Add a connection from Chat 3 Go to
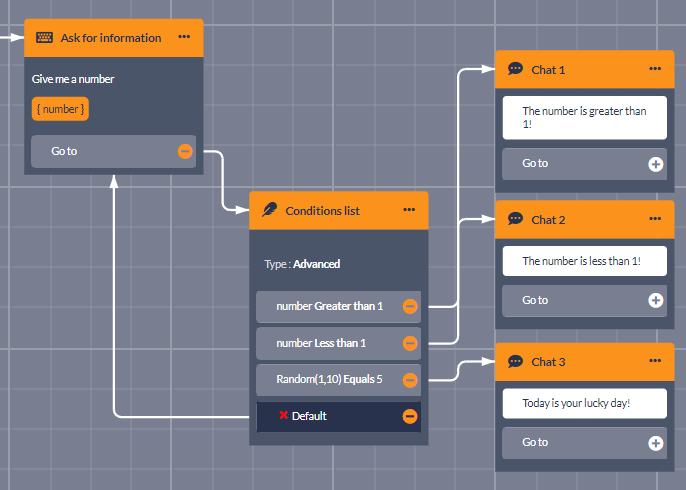Screen dimensions: 686x490 pos(655,443)
